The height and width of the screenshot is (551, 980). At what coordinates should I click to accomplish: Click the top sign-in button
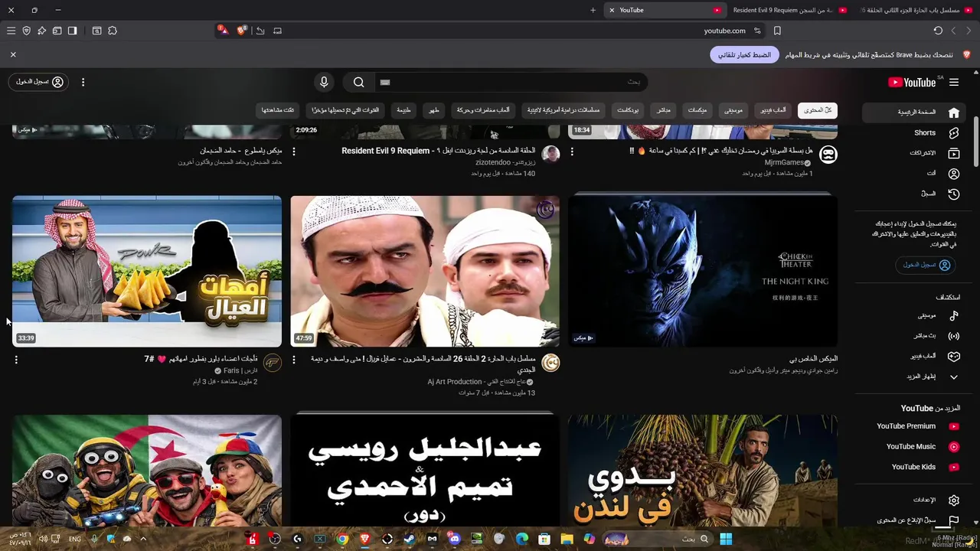[x=38, y=82]
